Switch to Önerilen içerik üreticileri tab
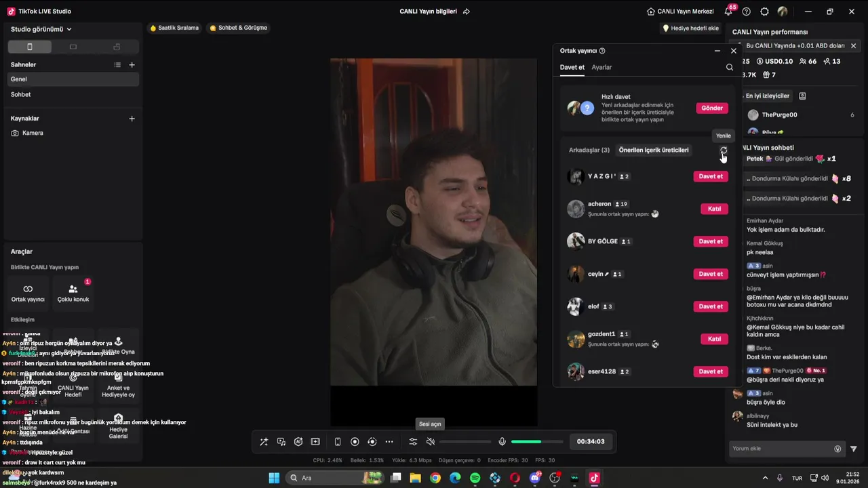The image size is (868, 488). [x=654, y=150]
